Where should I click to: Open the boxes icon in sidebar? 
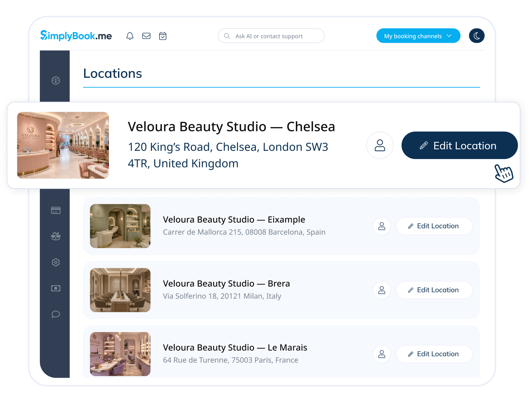coord(56,236)
